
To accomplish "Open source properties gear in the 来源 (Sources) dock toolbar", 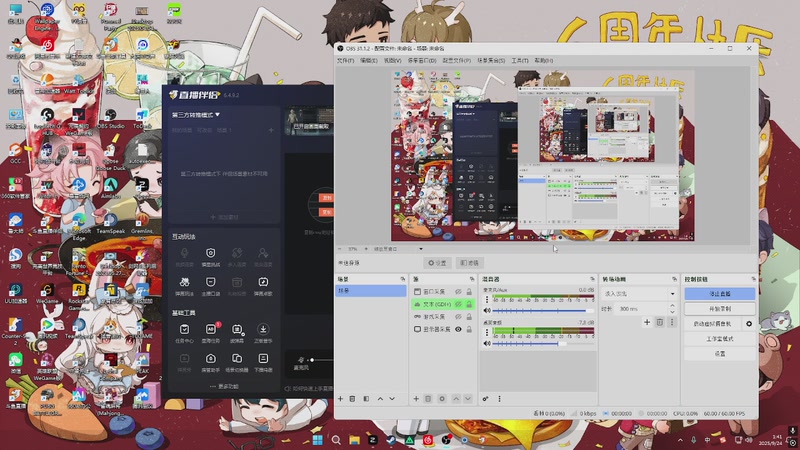I will click(442, 398).
